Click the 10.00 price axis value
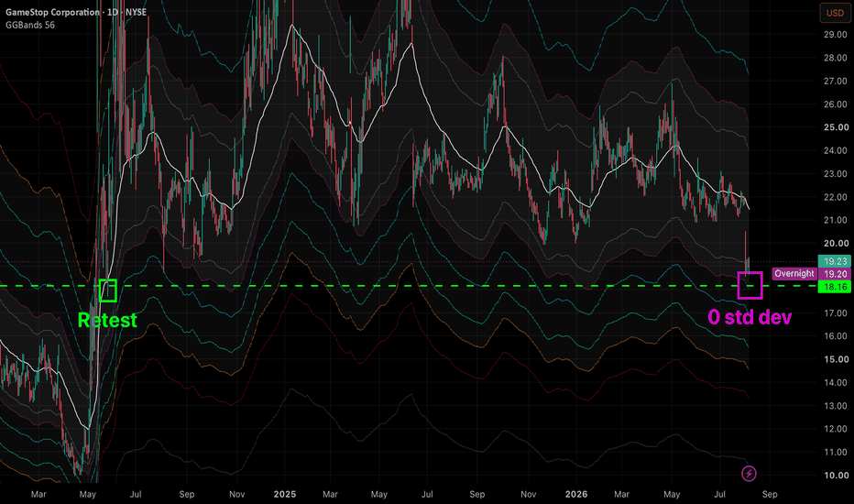This screenshot has height=504, width=854. pyautogui.click(x=836, y=476)
